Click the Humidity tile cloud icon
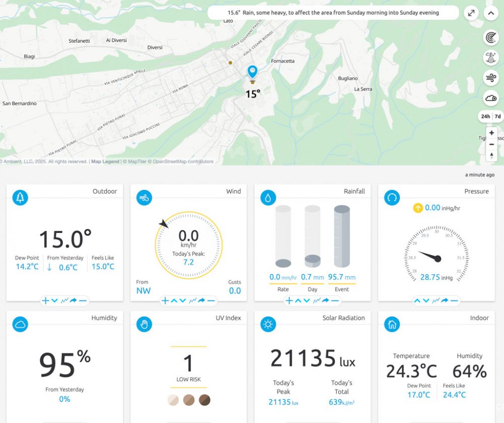Screen dimensions: 504x423 pos(20,324)
